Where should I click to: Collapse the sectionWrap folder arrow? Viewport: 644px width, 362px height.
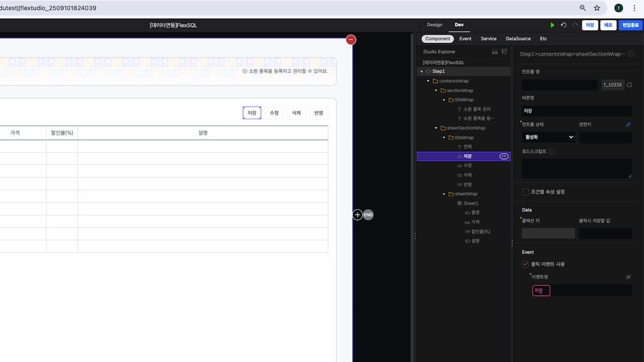coord(436,90)
